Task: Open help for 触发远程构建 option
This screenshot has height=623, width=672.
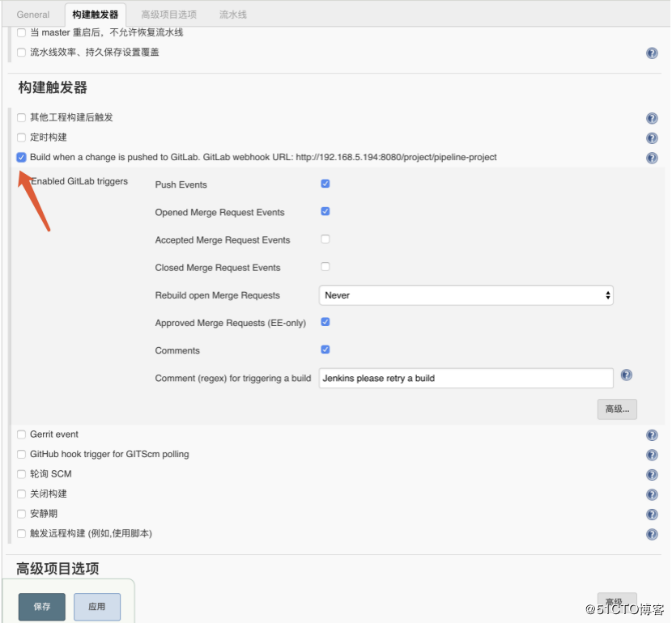Action: pyautogui.click(x=652, y=534)
